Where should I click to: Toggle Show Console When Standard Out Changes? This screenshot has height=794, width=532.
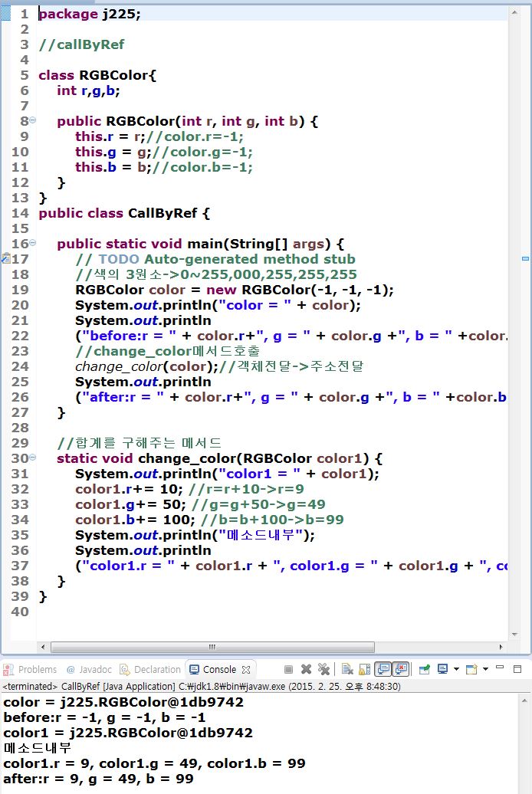pos(384,669)
